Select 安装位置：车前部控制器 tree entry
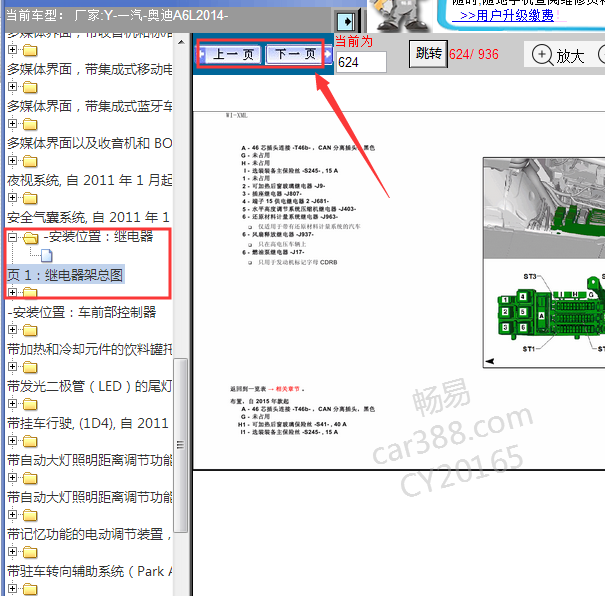605x596 pixels. [82, 312]
